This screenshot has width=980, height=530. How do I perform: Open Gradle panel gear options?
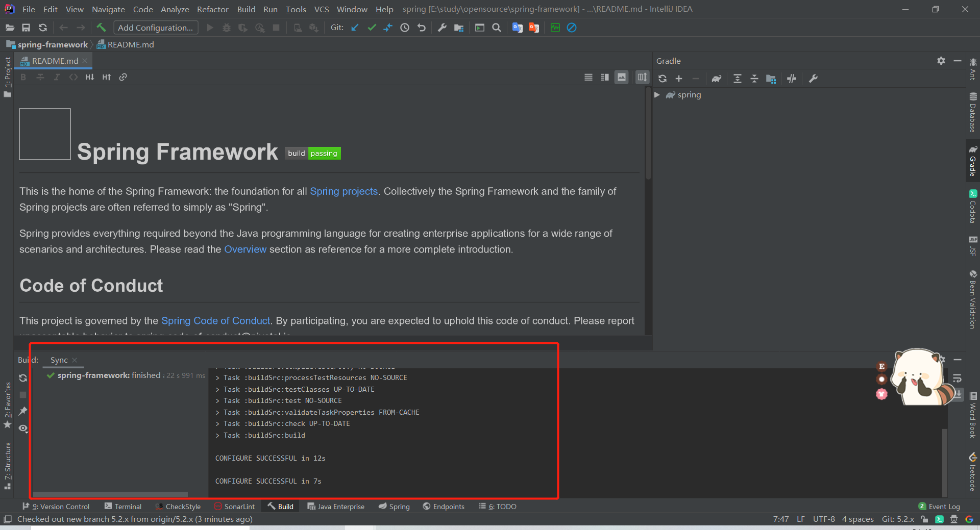coord(941,61)
